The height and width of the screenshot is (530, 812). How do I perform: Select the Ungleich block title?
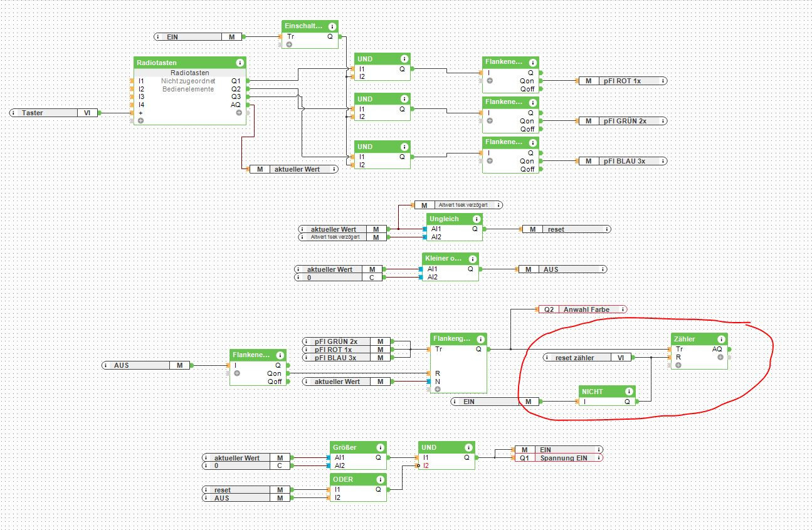pyautogui.click(x=445, y=219)
